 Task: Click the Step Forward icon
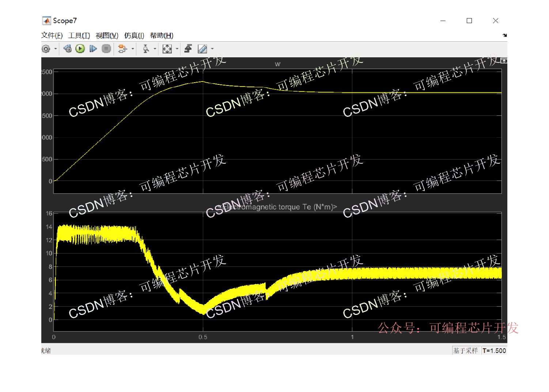point(93,49)
